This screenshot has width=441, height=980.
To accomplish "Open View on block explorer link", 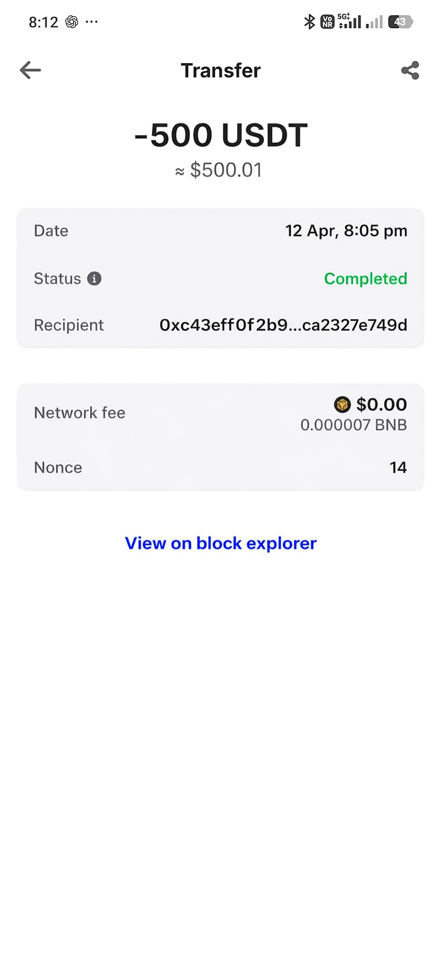I will pyautogui.click(x=221, y=543).
